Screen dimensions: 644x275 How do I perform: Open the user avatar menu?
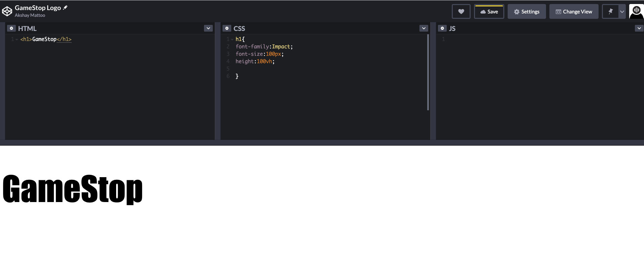[x=636, y=11]
